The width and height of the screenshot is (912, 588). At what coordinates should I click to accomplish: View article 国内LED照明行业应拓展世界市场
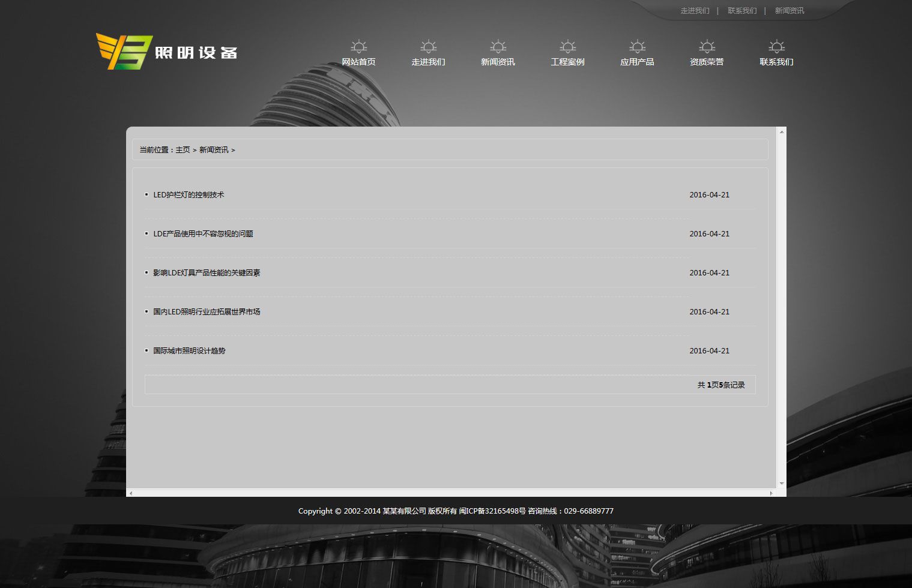click(x=207, y=312)
